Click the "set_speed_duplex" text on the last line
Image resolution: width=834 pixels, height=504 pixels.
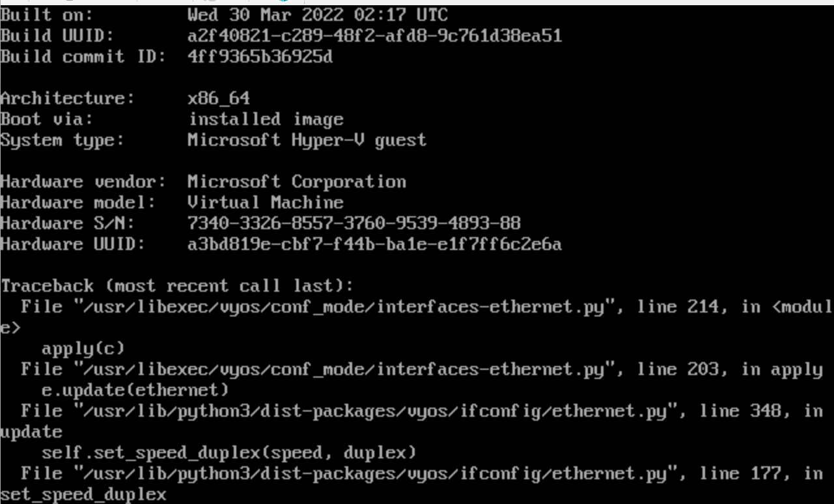point(83,495)
